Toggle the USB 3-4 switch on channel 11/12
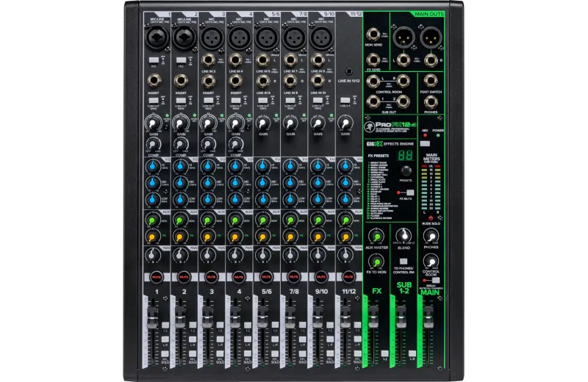Image resolution: width=588 pixels, height=382 pixels. point(345,101)
